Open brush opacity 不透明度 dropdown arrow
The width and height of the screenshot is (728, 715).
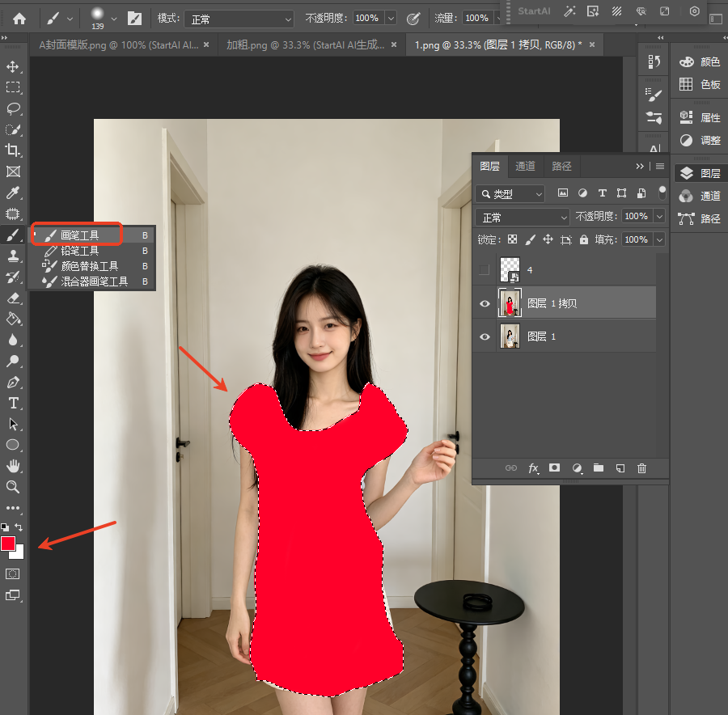pyautogui.click(x=391, y=18)
